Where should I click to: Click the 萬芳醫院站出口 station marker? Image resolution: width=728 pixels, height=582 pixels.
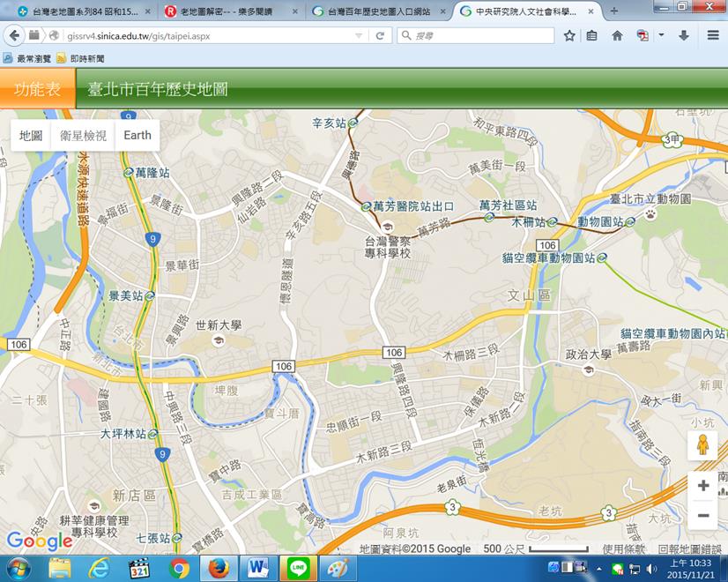click(x=367, y=206)
